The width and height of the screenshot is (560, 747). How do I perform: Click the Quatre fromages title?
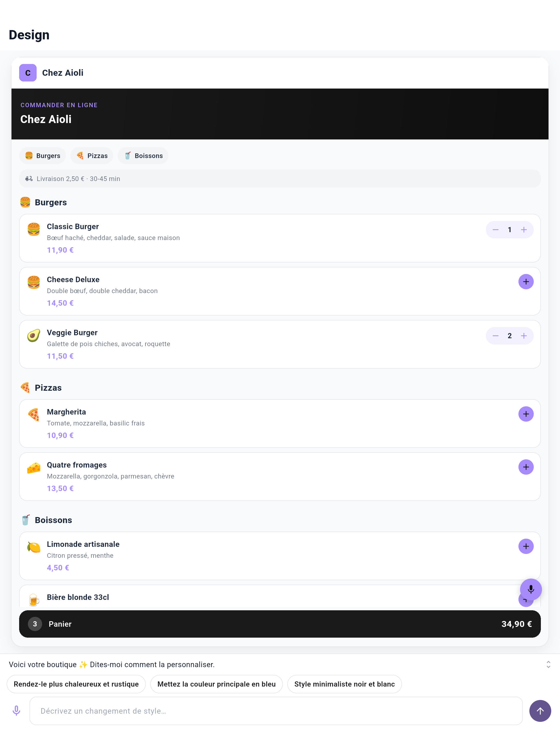pos(77,465)
